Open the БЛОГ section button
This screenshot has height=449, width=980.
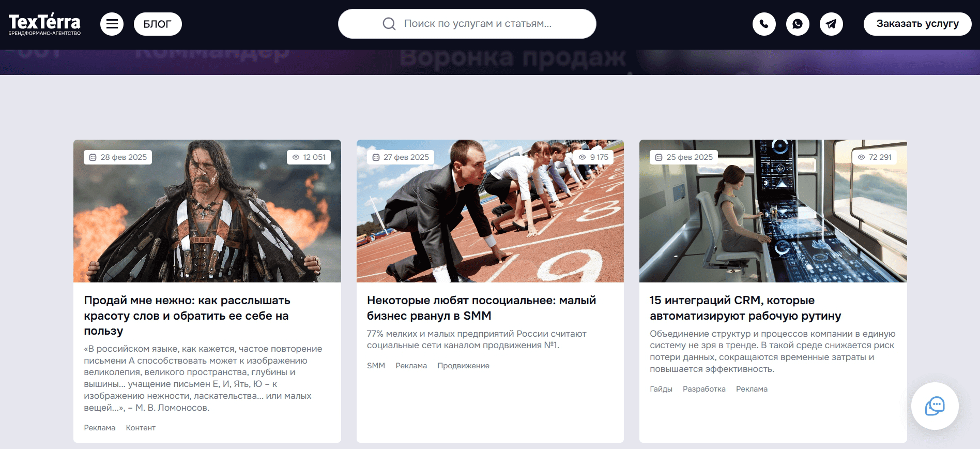point(158,24)
